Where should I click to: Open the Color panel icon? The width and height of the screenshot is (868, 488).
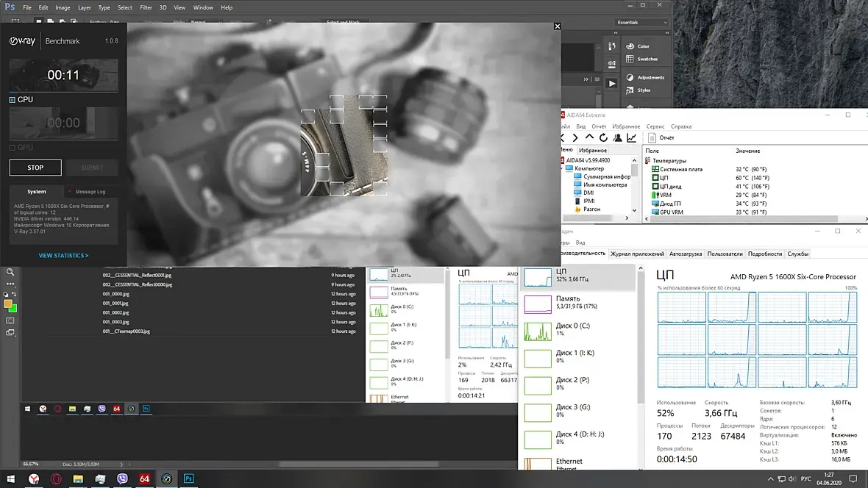630,46
